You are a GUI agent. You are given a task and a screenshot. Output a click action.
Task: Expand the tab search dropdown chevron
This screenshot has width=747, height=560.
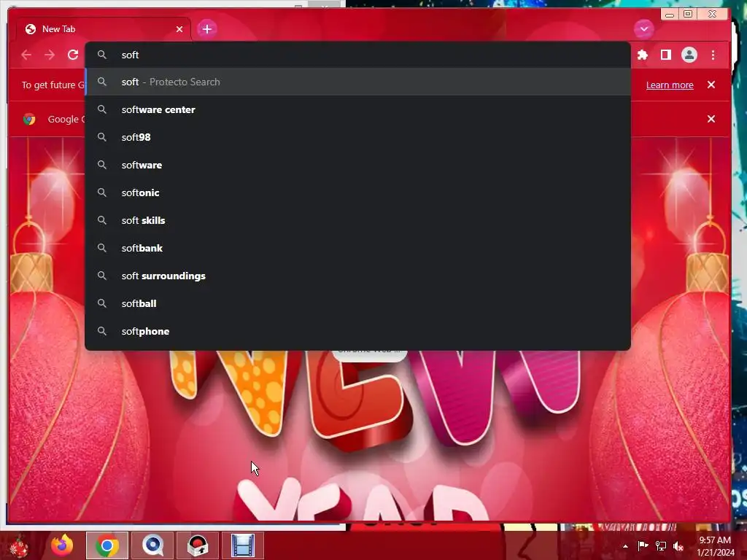tap(643, 29)
